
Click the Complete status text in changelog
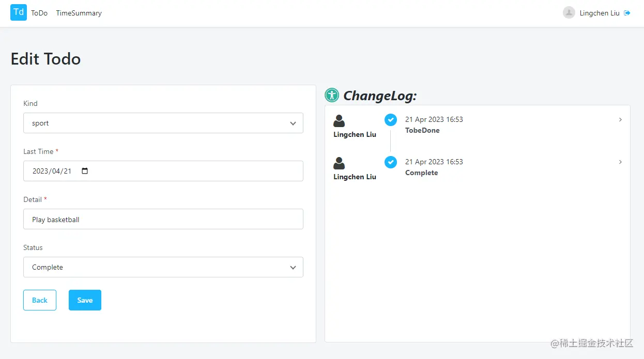421,173
